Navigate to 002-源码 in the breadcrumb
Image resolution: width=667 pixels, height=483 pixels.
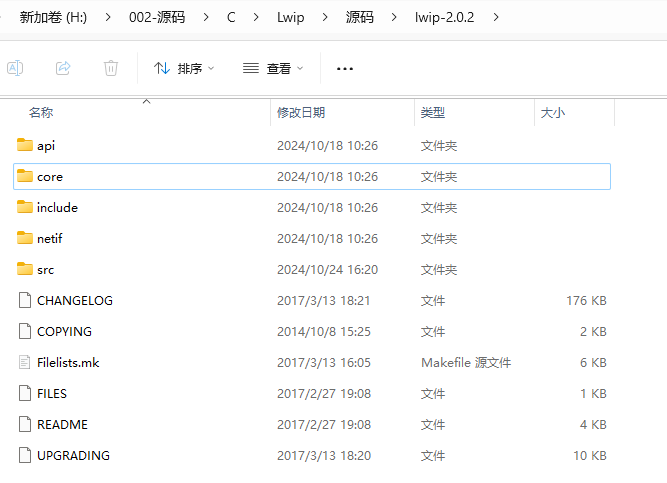pos(156,17)
